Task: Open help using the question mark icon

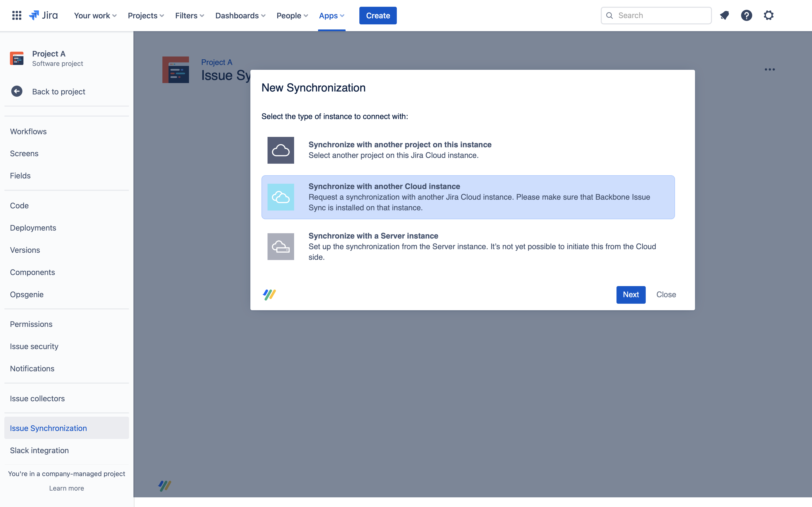Action: [747, 15]
